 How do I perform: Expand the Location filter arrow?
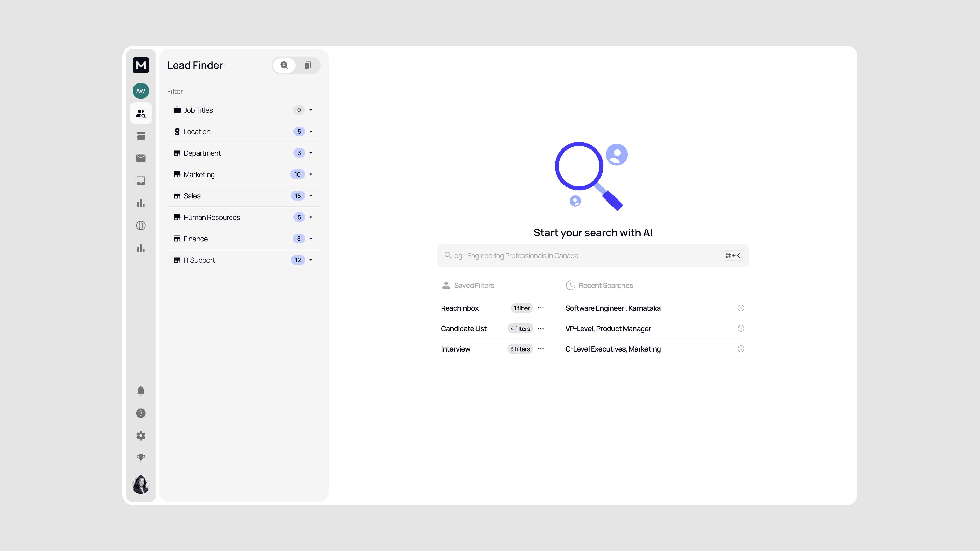coord(311,132)
